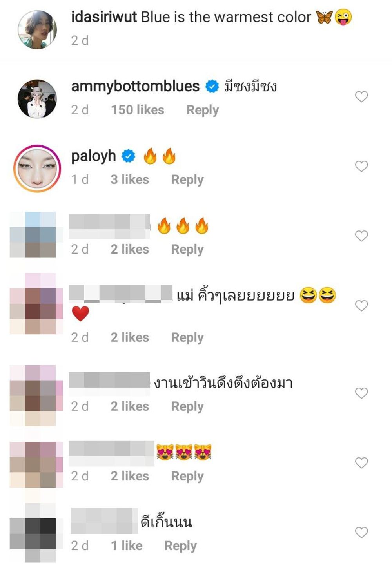Reply to ammybottomblues comment

(202, 110)
